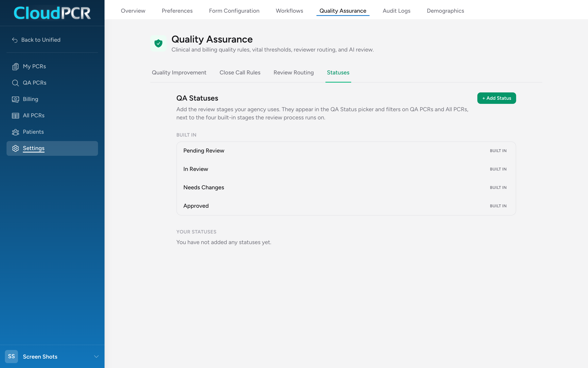The height and width of the screenshot is (368, 588).
Task: Select the In Review status row
Action: pyautogui.click(x=346, y=169)
